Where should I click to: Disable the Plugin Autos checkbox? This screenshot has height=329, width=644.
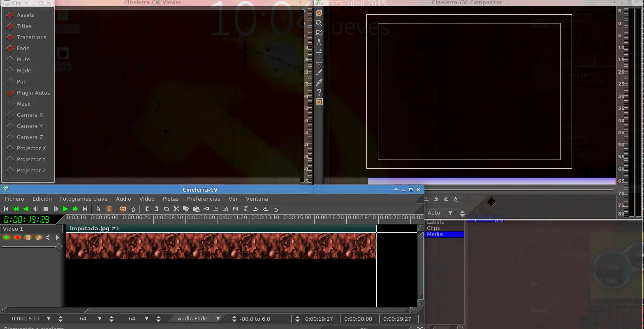(10, 93)
